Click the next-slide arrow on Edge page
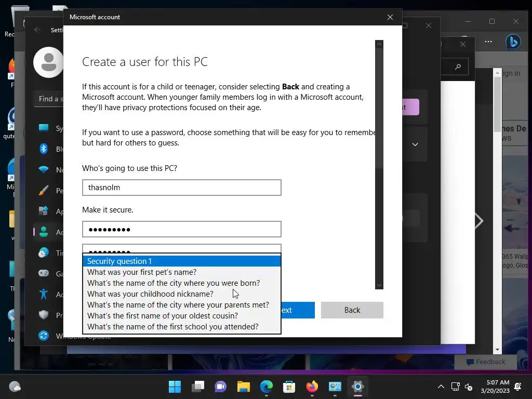The height and width of the screenshot is (399, 532). click(x=478, y=221)
